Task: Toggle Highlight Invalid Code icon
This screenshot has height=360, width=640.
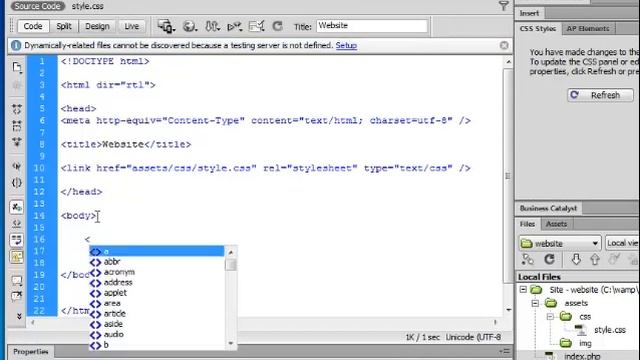Action: point(17,224)
